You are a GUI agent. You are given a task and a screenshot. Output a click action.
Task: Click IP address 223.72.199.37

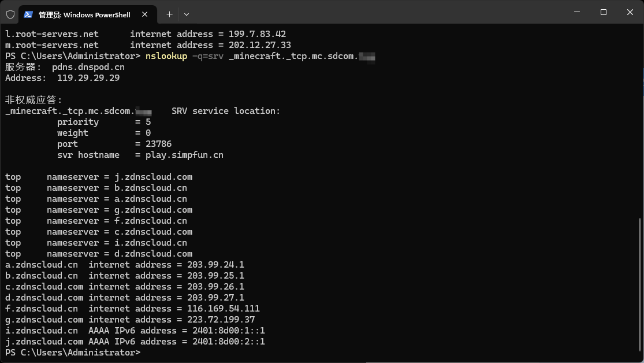(x=221, y=320)
